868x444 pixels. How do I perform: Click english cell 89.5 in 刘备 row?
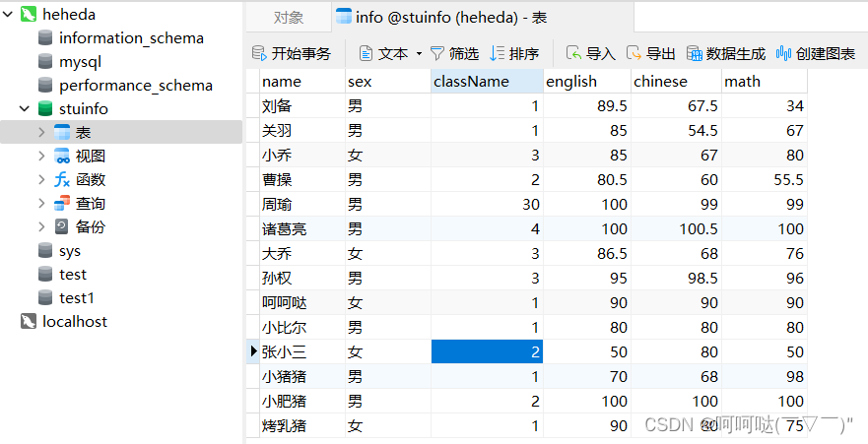pos(587,105)
